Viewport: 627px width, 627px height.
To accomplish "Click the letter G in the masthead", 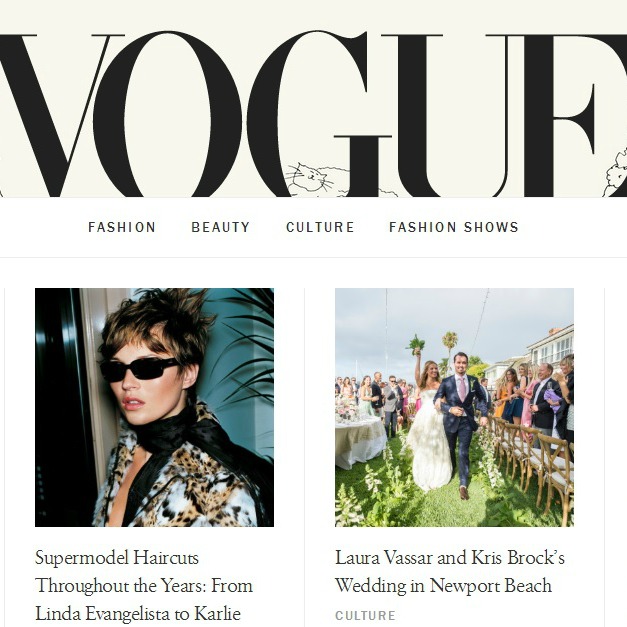I will tap(318, 114).
